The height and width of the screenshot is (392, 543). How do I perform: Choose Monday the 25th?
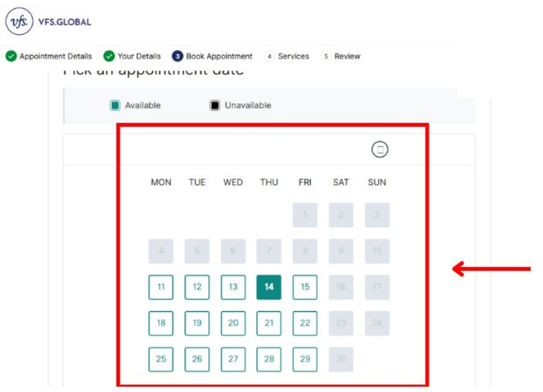tap(161, 359)
